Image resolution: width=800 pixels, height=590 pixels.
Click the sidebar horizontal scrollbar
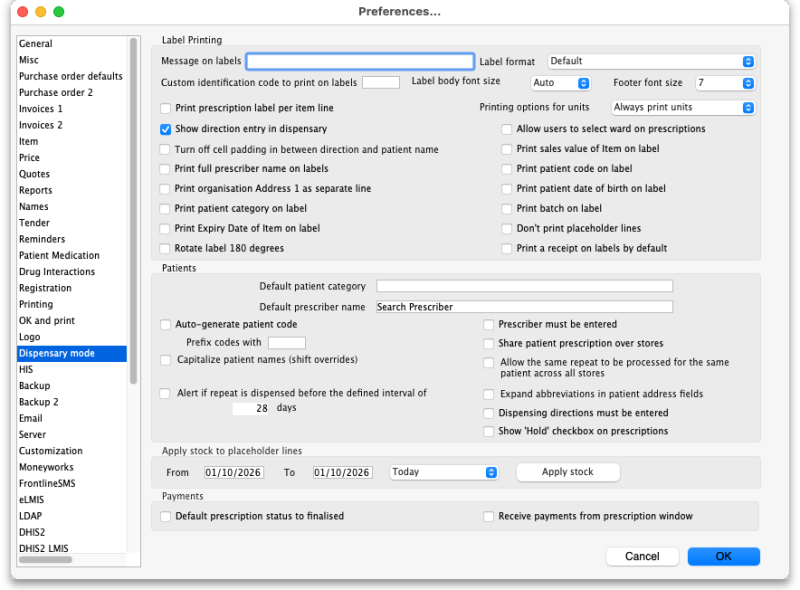(46, 560)
